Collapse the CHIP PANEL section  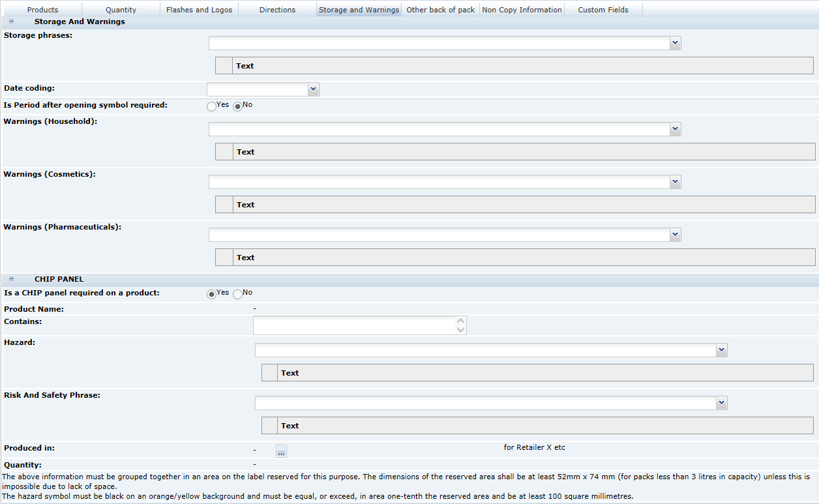pos(10,279)
